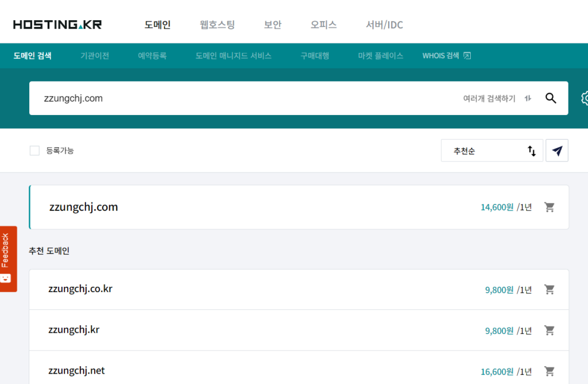The width and height of the screenshot is (588, 384).
Task: Click the domain search input field
Action: [241, 98]
